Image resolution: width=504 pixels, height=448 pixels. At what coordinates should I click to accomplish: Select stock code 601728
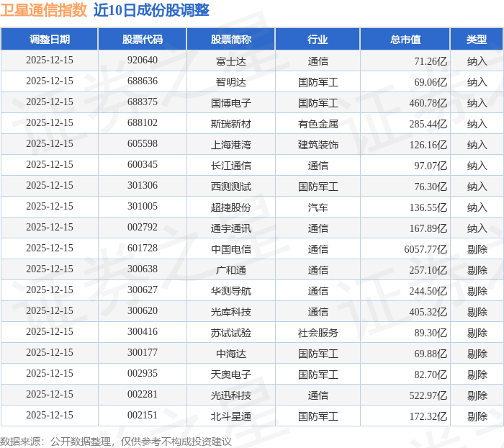(x=143, y=248)
